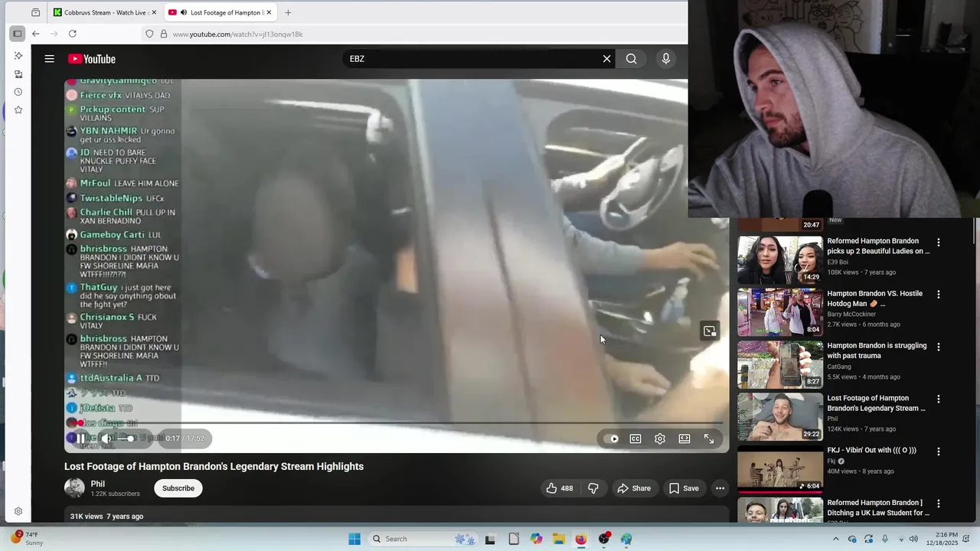The image size is (980, 551).
Task: Show hidden system tray icons chevron
Action: (835, 539)
